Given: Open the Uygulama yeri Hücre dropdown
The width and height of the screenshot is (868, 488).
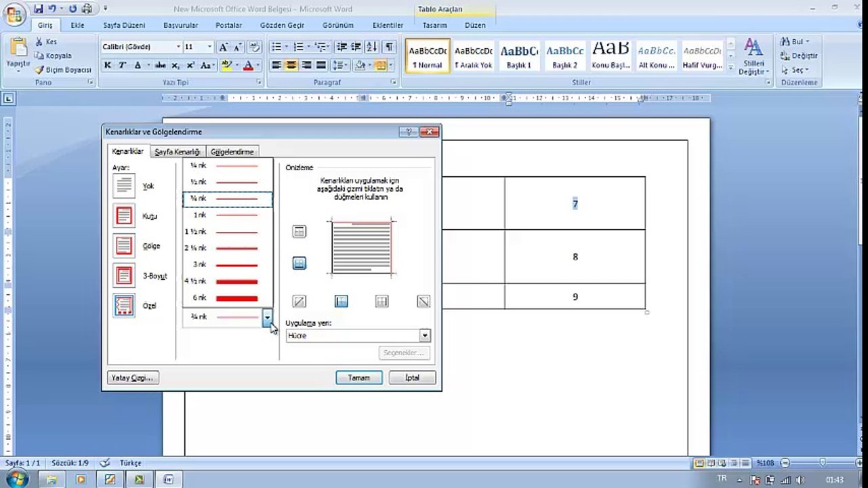Looking at the screenshot, I should 425,335.
